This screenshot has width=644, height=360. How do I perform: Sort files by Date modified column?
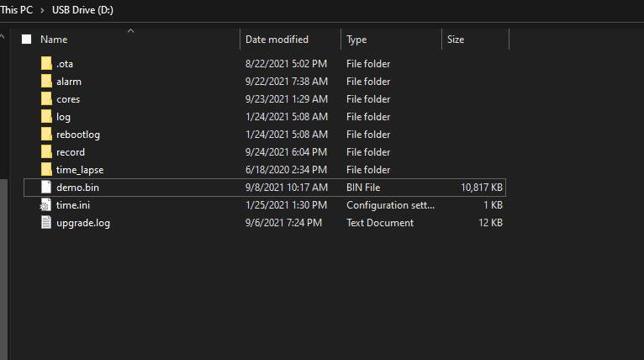(x=277, y=40)
